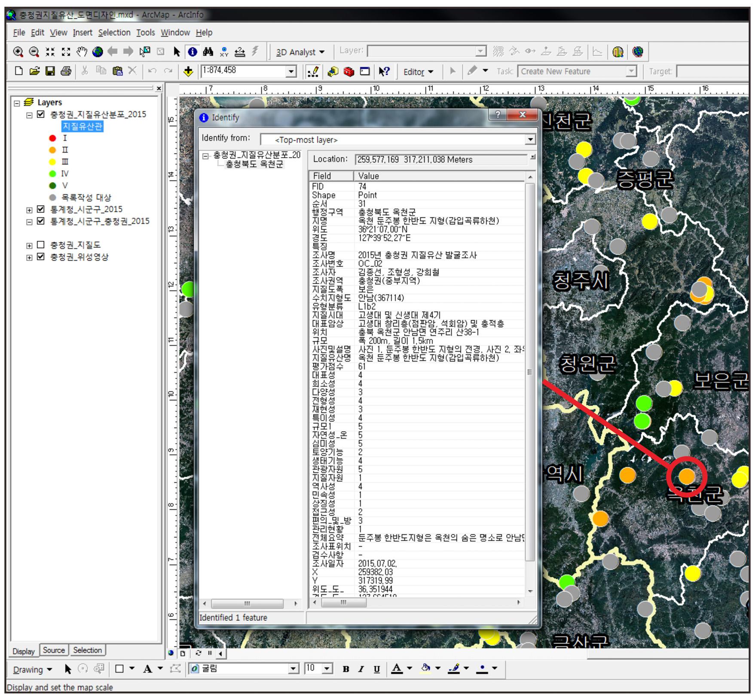Screen dimensions: 755x700
Task: Go back to previous extent arrow
Action: pos(113,52)
